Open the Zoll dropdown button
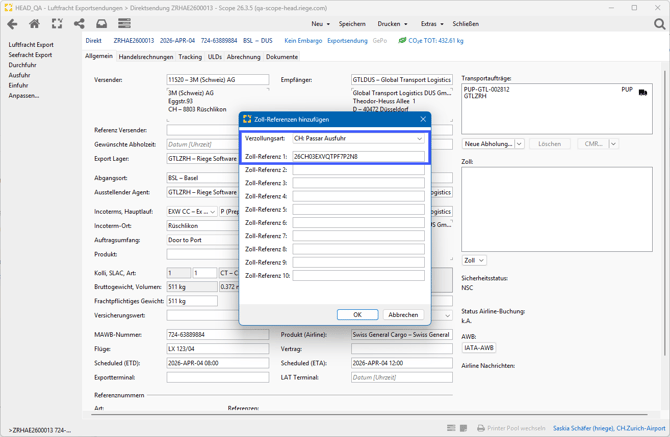 tap(474, 260)
